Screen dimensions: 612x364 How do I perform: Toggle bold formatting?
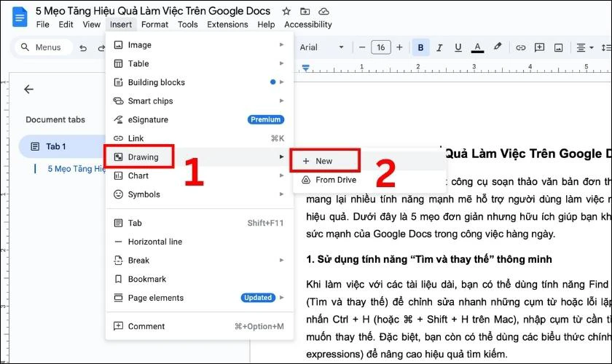tap(420, 47)
